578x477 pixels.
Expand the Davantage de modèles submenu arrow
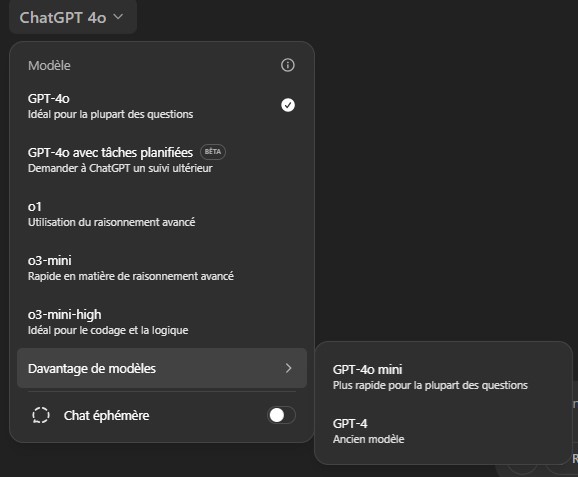[288, 368]
